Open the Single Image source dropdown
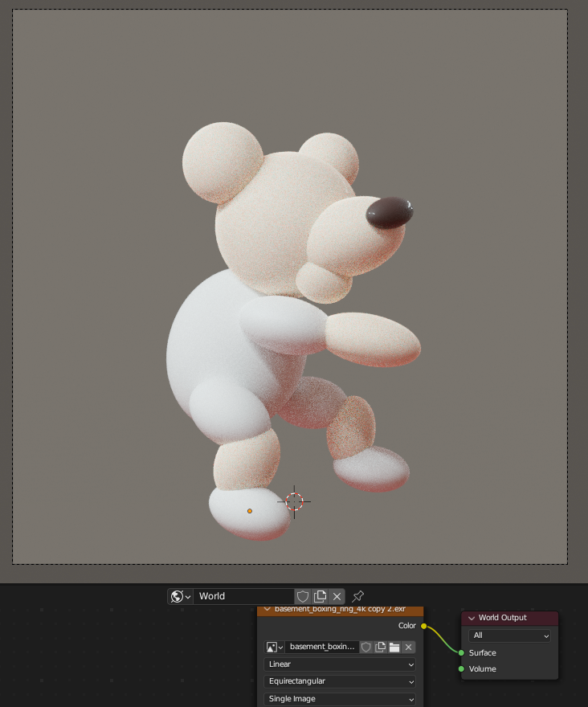The width and height of the screenshot is (588, 707). click(x=340, y=699)
